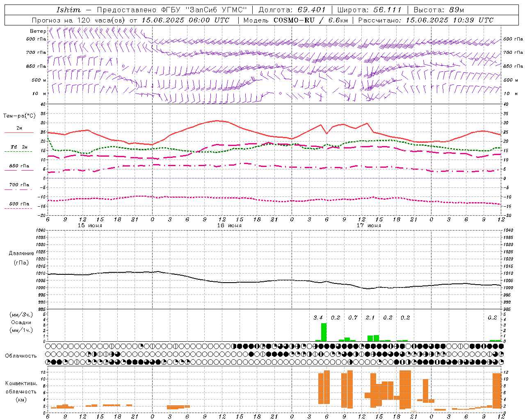This screenshot has height=420, width=525.
Task: Click "Прогноз на 120 часа(ов)" forecast label
Action: point(79,20)
